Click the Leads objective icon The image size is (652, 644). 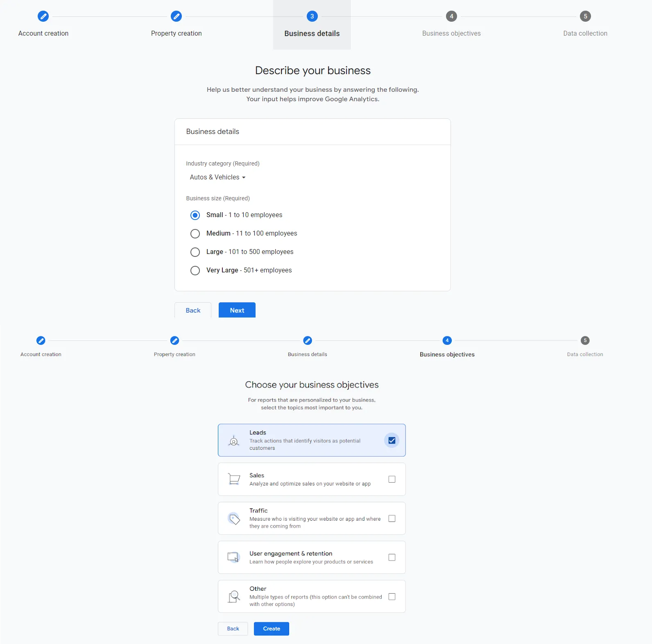coord(234,441)
